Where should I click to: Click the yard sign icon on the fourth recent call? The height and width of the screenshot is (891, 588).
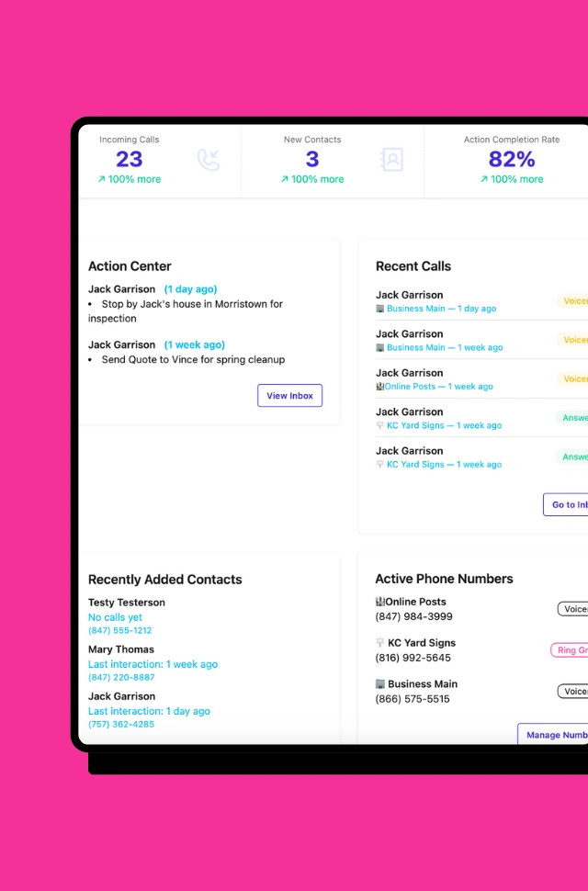[380, 426]
